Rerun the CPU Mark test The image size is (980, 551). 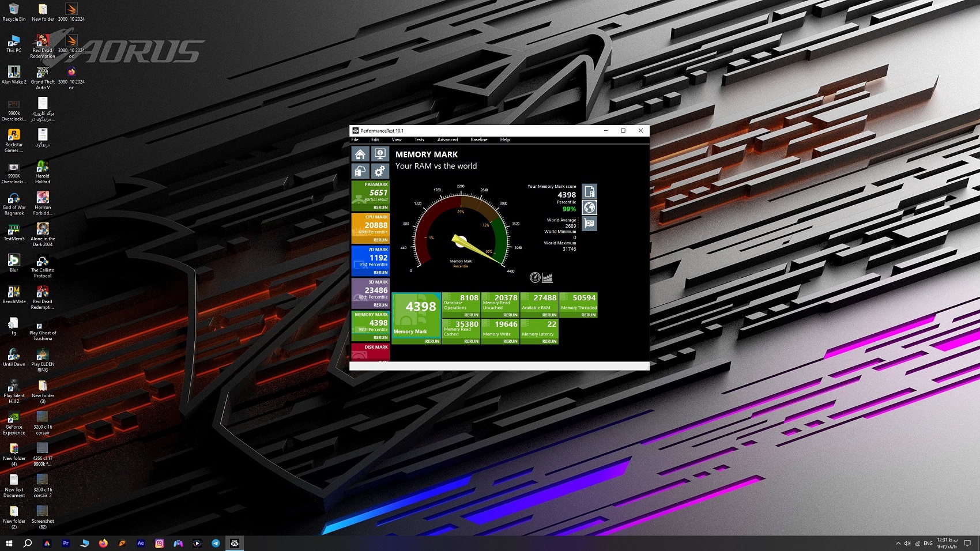tap(380, 240)
